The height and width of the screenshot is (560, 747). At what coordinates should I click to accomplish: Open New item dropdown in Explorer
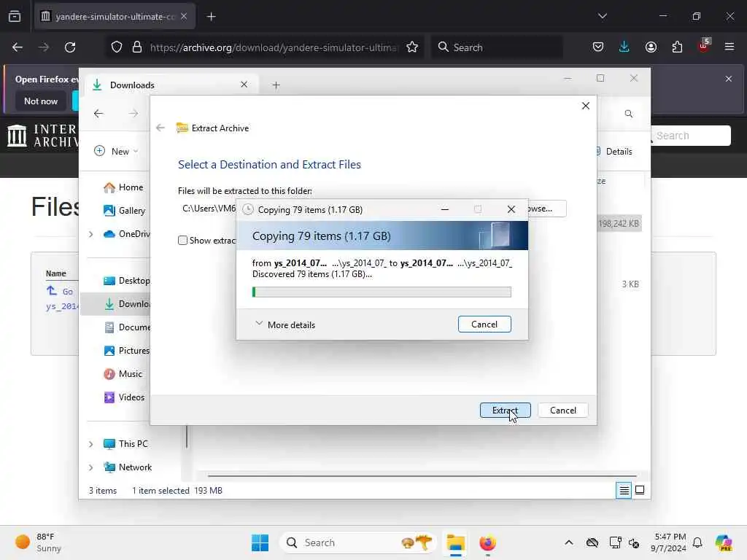[116, 151]
